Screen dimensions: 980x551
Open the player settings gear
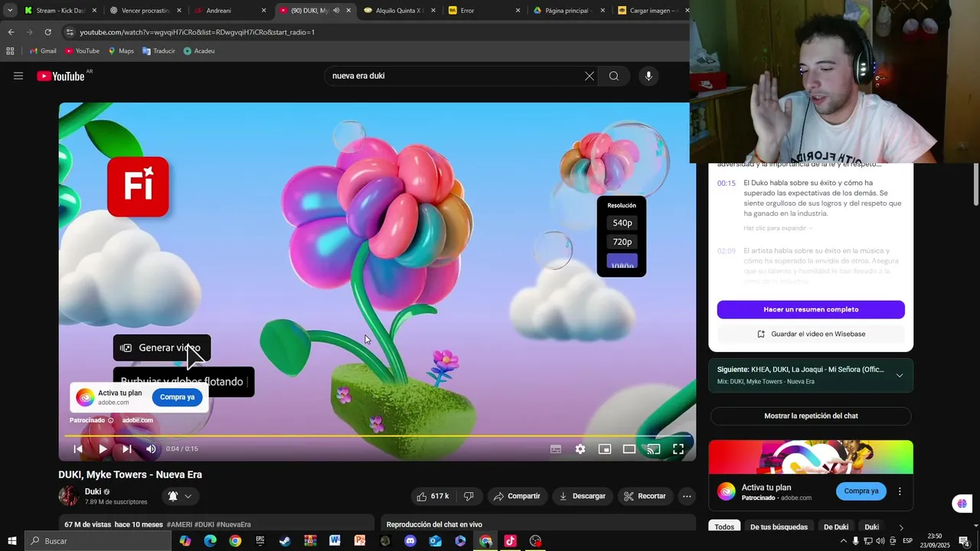pyautogui.click(x=580, y=449)
